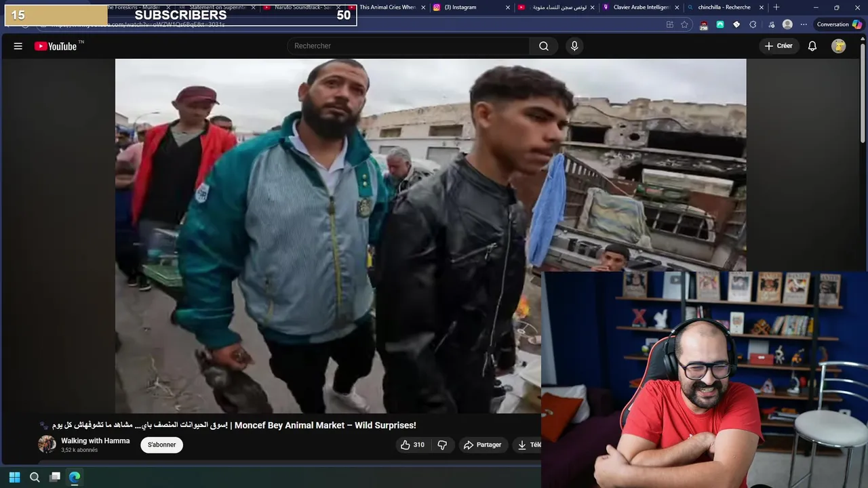
Task: Add page to favorites star icon
Action: 685,24
